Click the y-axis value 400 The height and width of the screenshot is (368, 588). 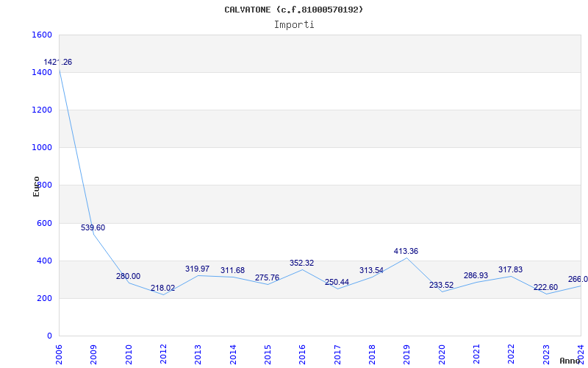coord(44,261)
